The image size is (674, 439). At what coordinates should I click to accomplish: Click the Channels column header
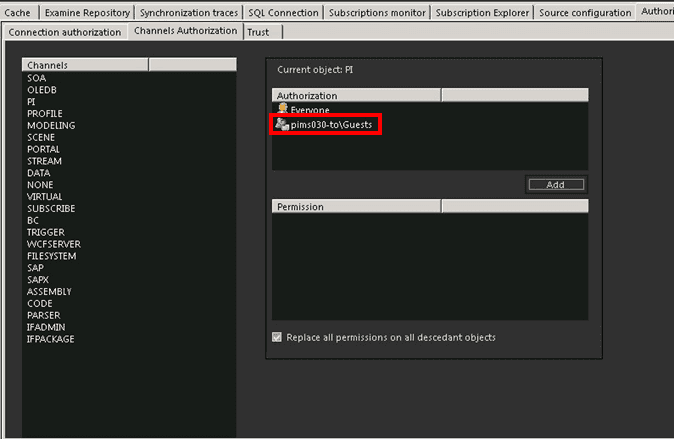point(85,65)
